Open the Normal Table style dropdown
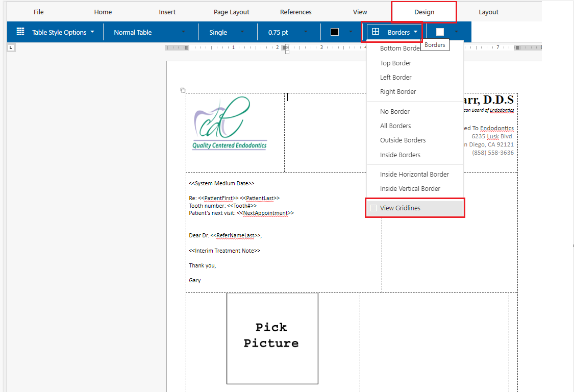The image size is (574, 392). pyautogui.click(x=183, y=32)
